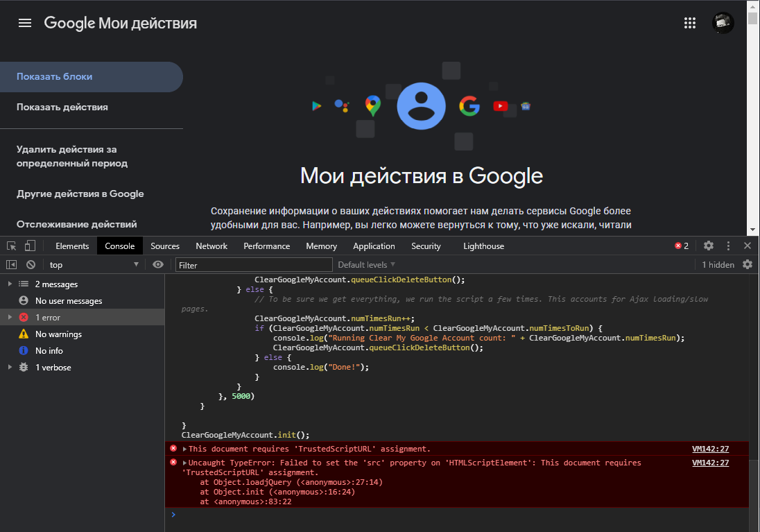Click the page scrollbar down arrow
This screenshot has width=760, height=532.
pos(752,230)
